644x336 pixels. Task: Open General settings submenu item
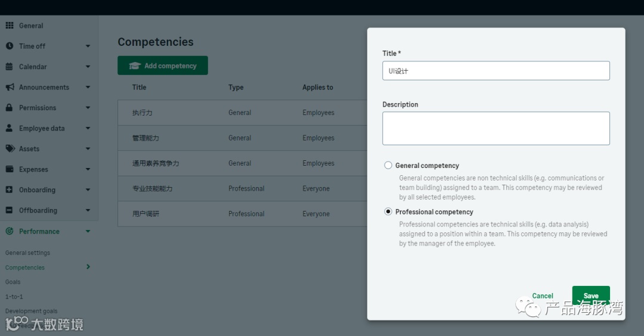(28, 253)
